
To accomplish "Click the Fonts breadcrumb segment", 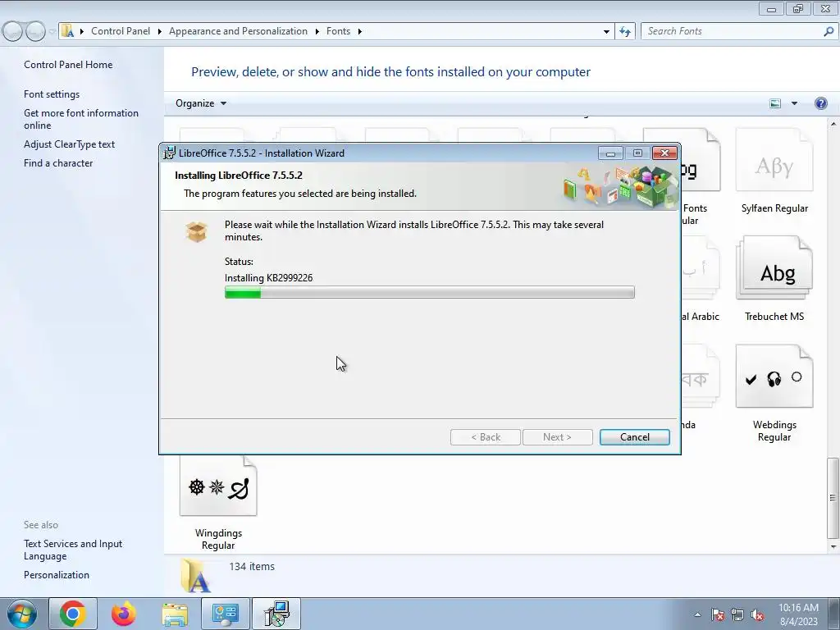I will tap(338, 31).
